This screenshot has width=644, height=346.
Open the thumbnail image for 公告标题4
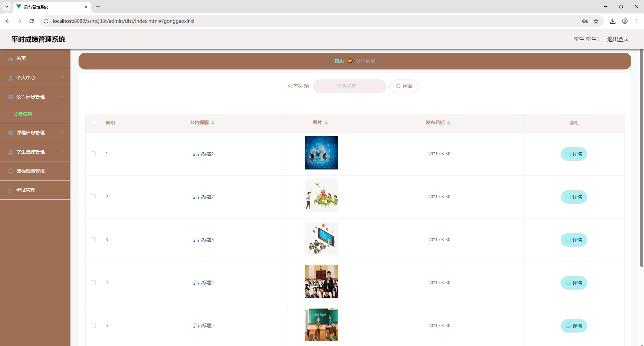coord(321,282)
